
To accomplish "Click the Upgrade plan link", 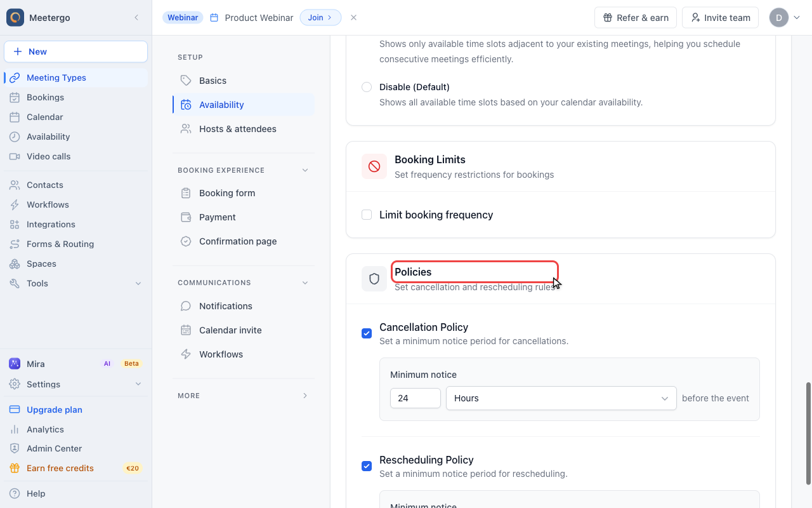I will point(55,410).
